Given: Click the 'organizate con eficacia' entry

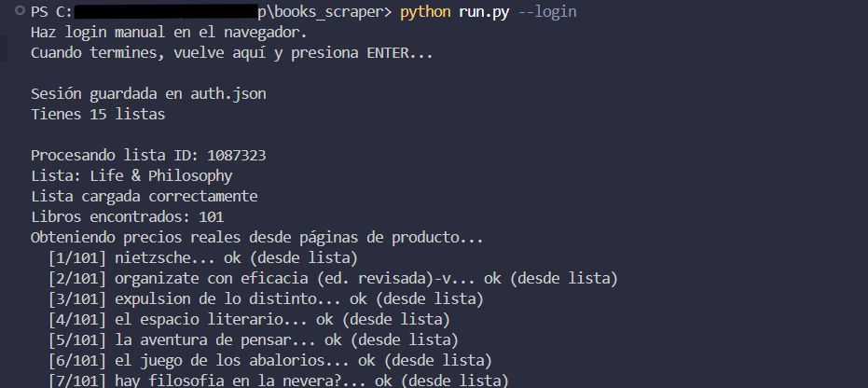Looking at the screenshot, I should (333, 278).
